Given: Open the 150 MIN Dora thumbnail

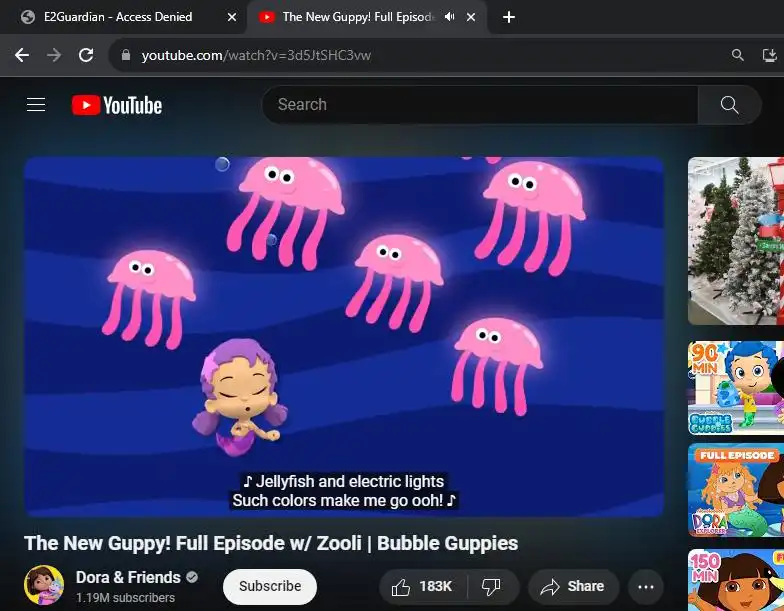Looking at the screenshot, I should (736, 580).
